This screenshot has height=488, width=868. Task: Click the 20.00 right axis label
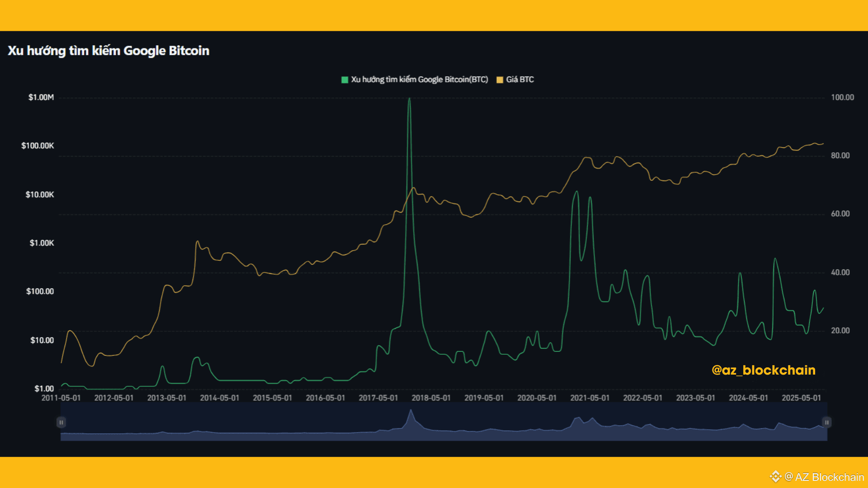point(840,330)
